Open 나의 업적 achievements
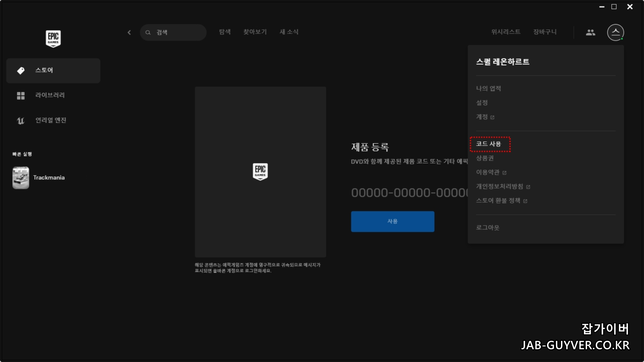This screenshot has width=644, height=362. pyautogui.click(x=488, y=88)
